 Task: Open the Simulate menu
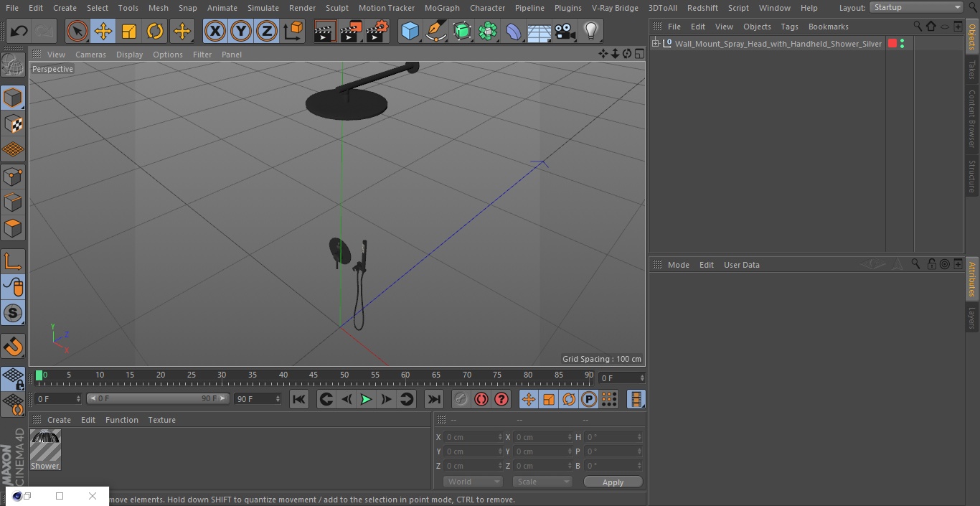pos(263,8)
